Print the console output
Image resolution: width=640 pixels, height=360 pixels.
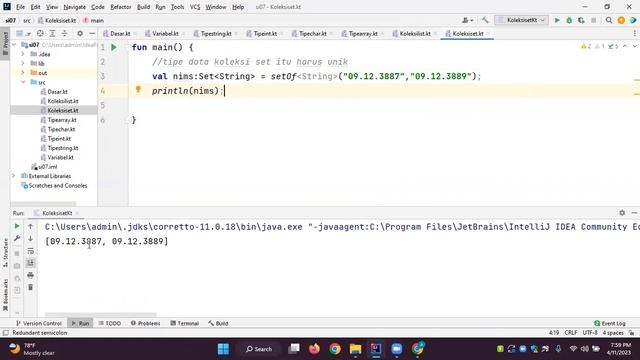(30, 276)
